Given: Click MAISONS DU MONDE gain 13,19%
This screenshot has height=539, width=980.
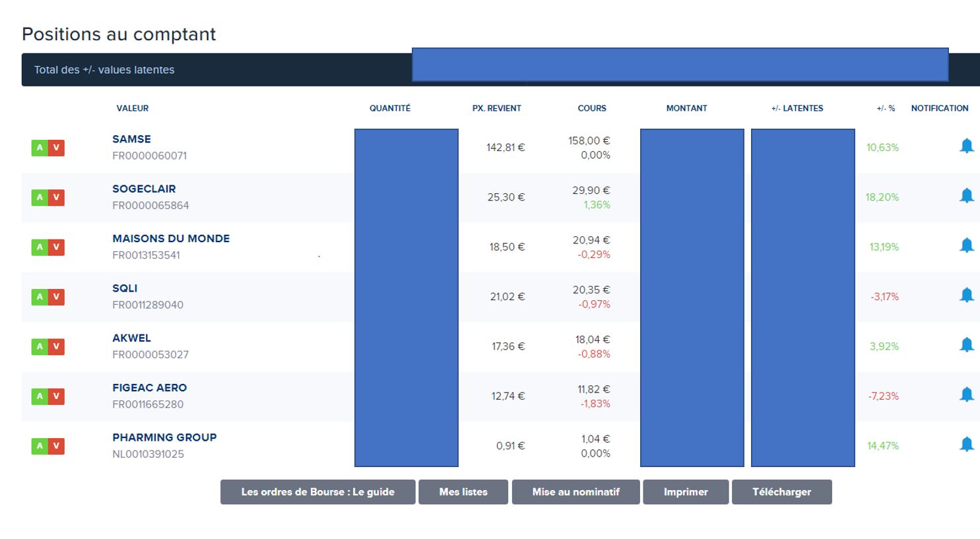Looking at the screenshot, I should click(884, 247).
